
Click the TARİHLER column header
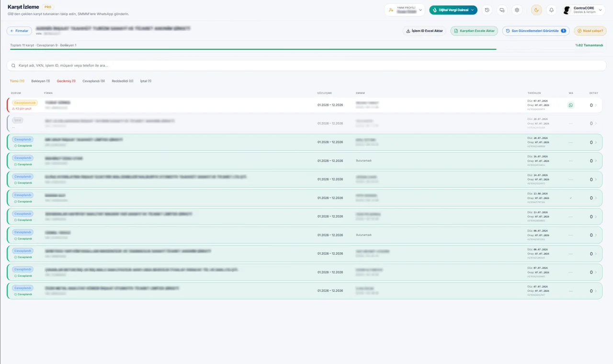tap(534, 93)
